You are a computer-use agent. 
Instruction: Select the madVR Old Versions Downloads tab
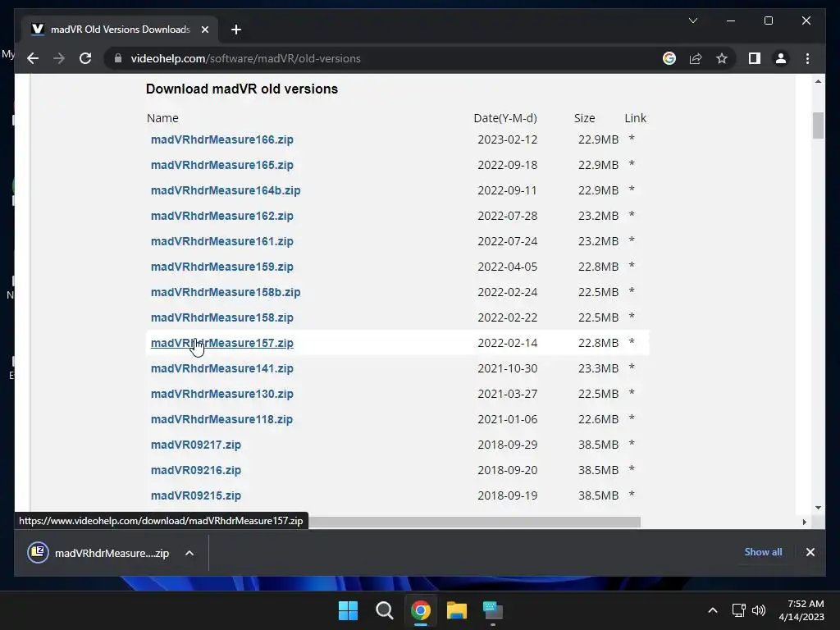click(120, 30)
